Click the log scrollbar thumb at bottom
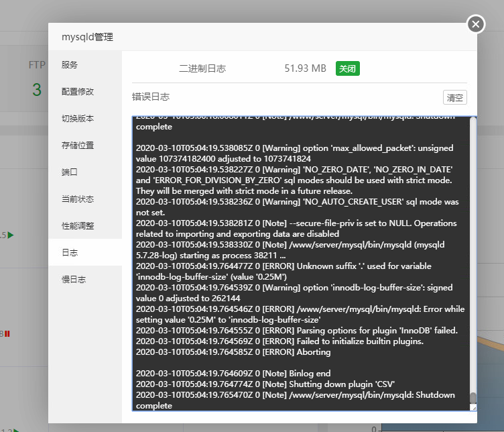Viewport: 504px width, 432px height. [472, 397]
